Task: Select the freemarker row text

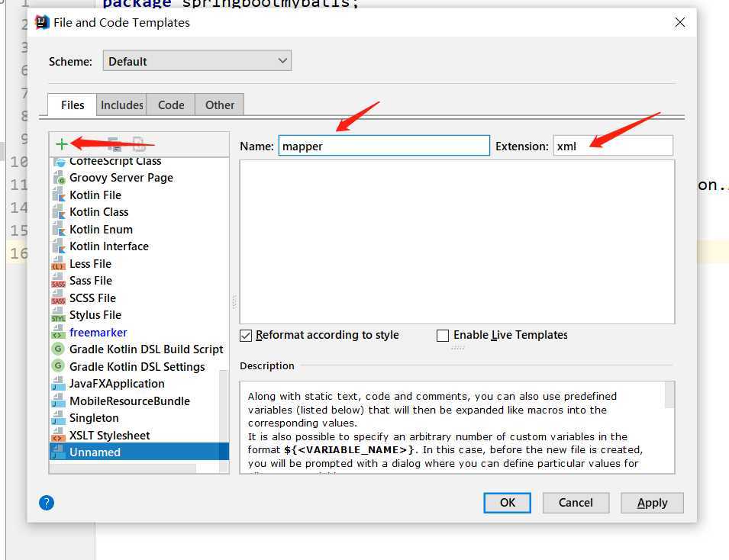Action: pos(98,333)
